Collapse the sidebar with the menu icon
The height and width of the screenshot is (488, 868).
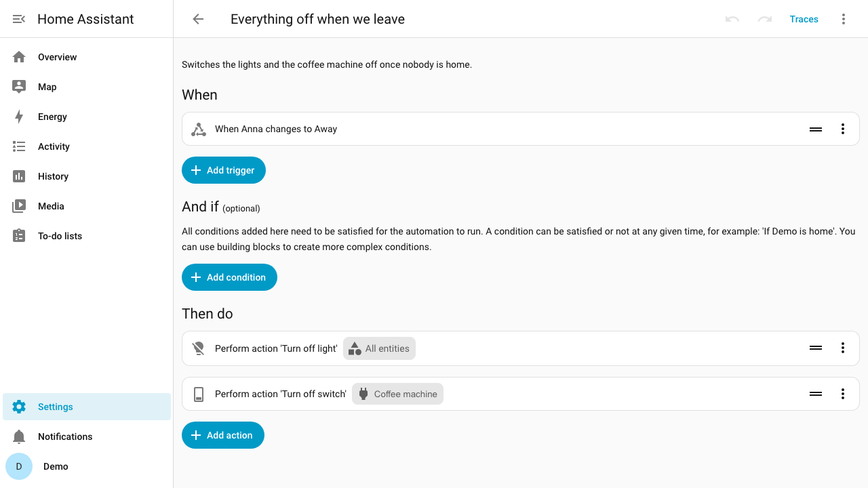tap(19, 19)
